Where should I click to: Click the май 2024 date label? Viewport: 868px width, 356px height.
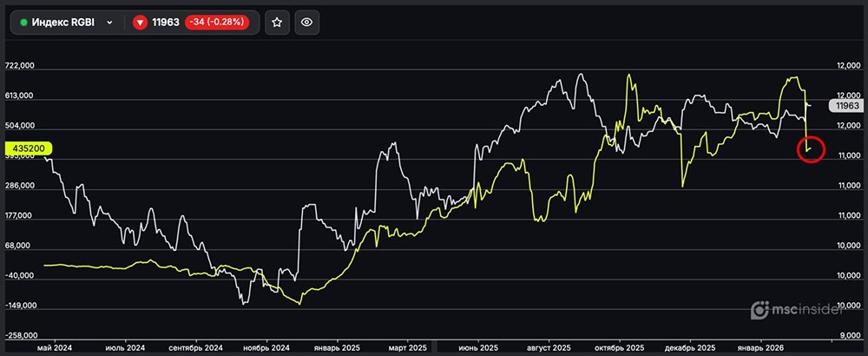[53, 346]
